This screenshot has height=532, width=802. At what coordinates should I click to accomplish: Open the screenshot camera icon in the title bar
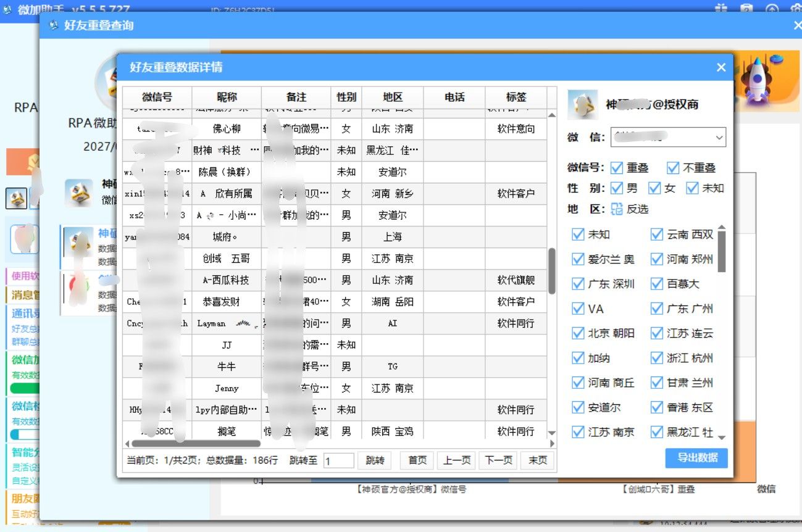[746, 8]
